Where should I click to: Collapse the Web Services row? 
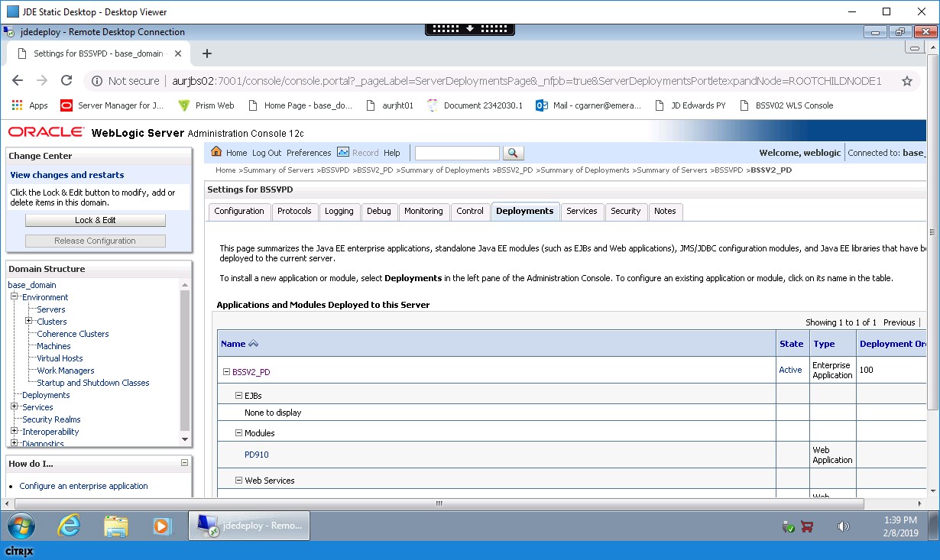tap(238, 481)
